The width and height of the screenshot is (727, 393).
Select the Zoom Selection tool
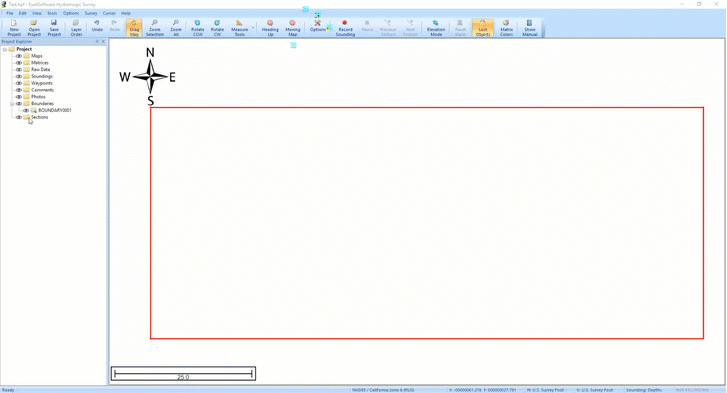[154, 28]
